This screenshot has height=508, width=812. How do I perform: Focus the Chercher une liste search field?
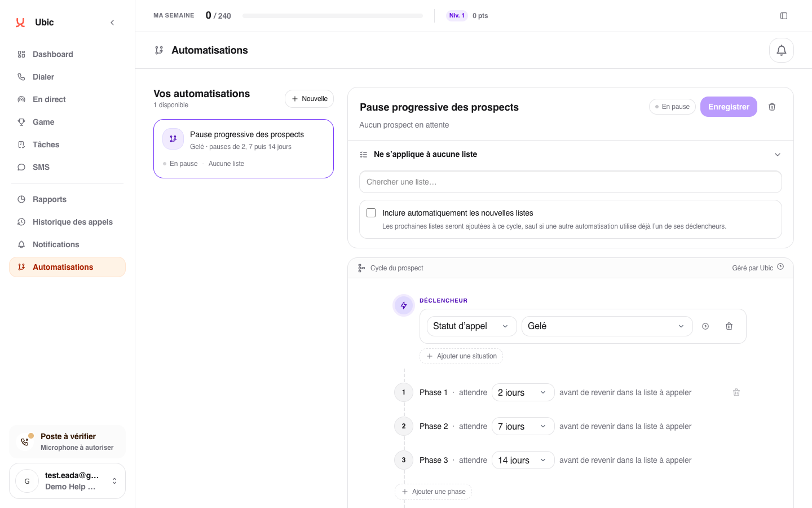[x=570, y=182]
